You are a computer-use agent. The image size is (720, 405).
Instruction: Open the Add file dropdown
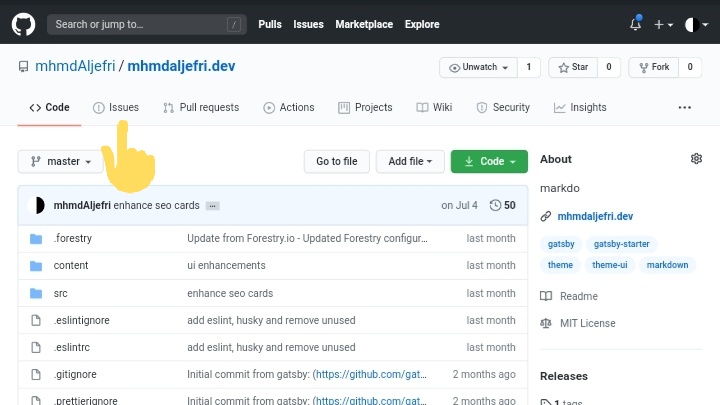pos(410,162)
